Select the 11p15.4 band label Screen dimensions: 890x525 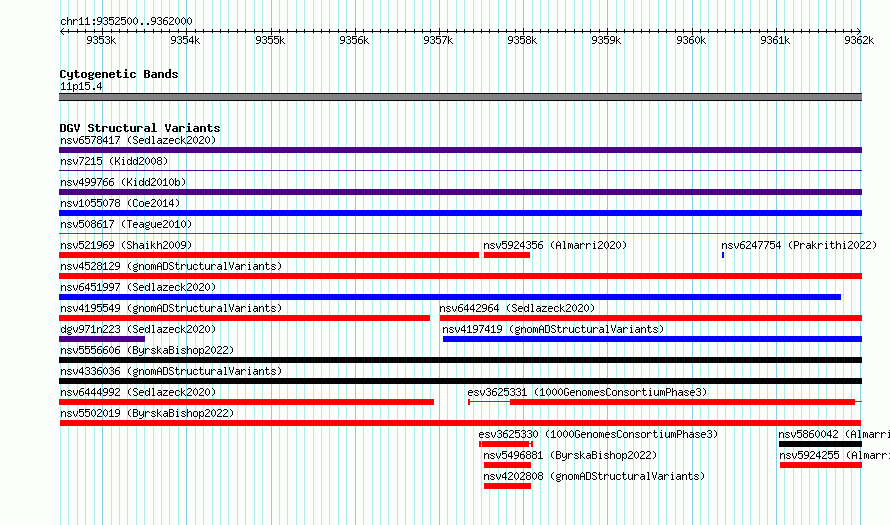tap(81, 86)
